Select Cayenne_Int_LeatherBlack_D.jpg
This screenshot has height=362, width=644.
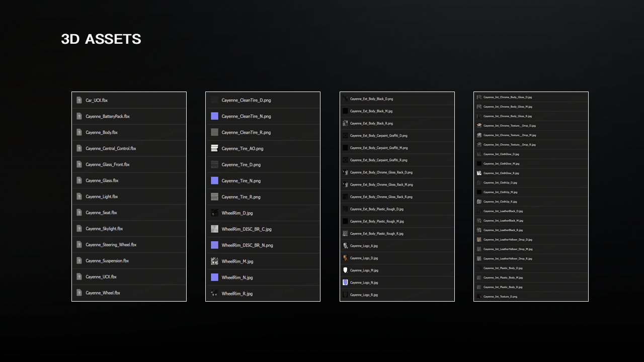(503, 211)
